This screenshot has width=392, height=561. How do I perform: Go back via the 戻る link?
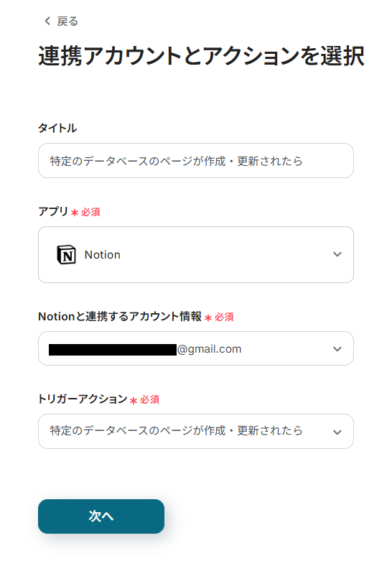pyautogui.click(x=67, y=22)
